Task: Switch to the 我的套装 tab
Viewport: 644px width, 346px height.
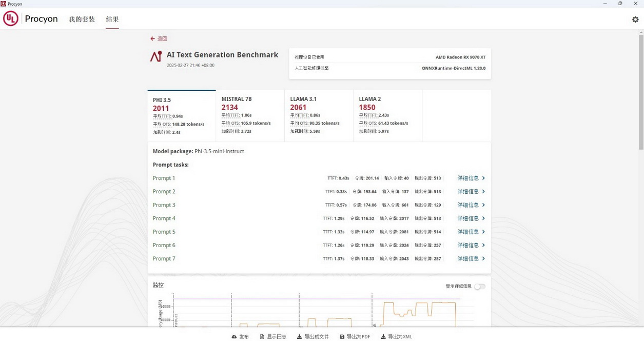Action: click(82, 19)
